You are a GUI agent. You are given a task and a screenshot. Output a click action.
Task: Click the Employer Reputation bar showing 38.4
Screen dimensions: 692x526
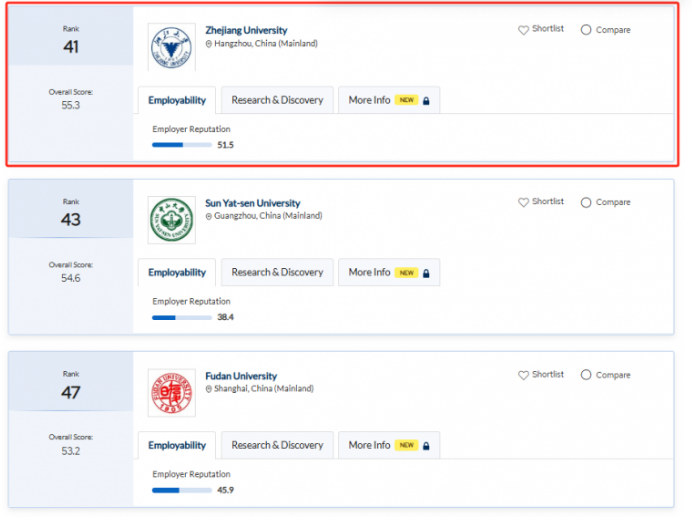(x=182, y=317)
